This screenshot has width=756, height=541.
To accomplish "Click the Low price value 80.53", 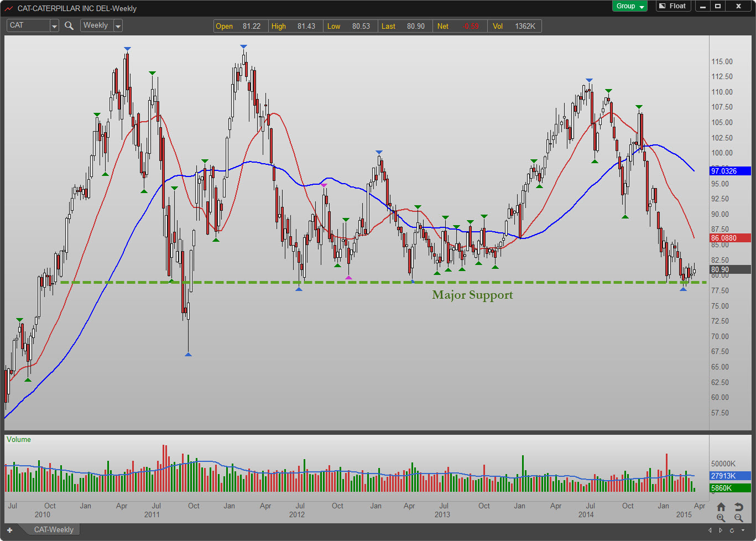I will tap(361, 26).
